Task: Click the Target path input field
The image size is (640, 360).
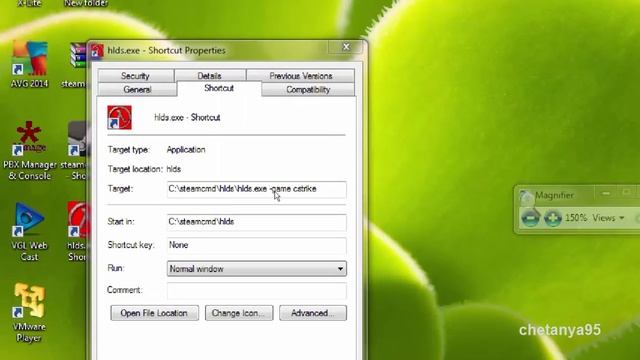Action: tap(257, 189)
